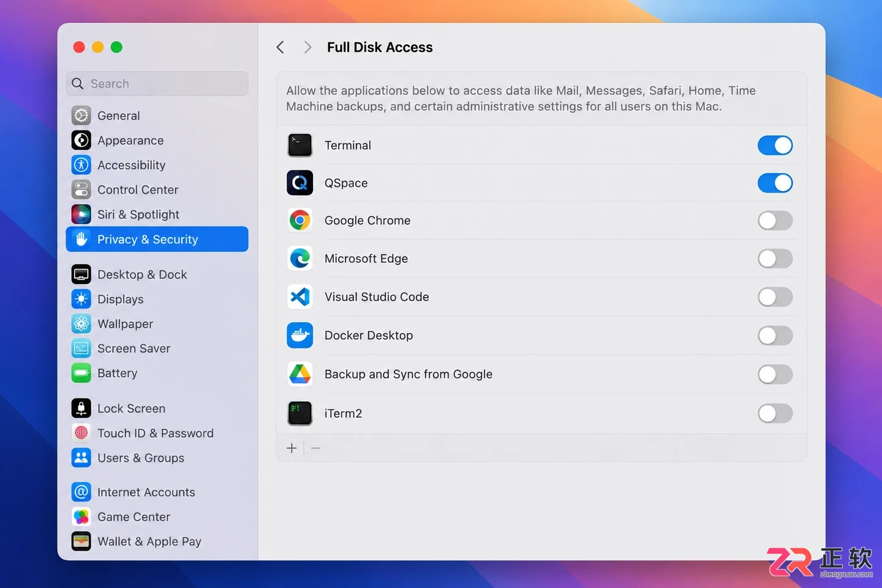Open Desktop & Dock icon

point(81,274)
